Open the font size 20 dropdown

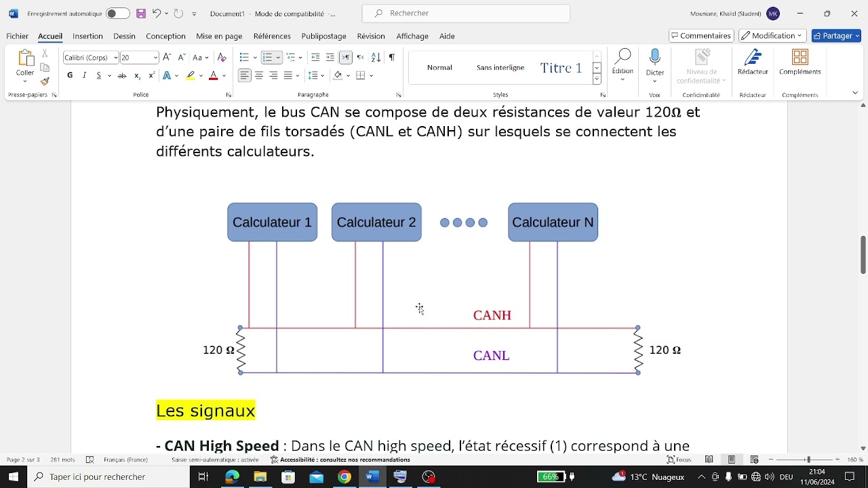point(155,58)
